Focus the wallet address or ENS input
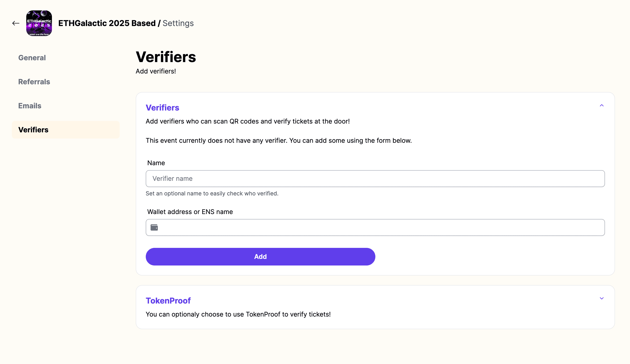 click(x=375, y=227)
